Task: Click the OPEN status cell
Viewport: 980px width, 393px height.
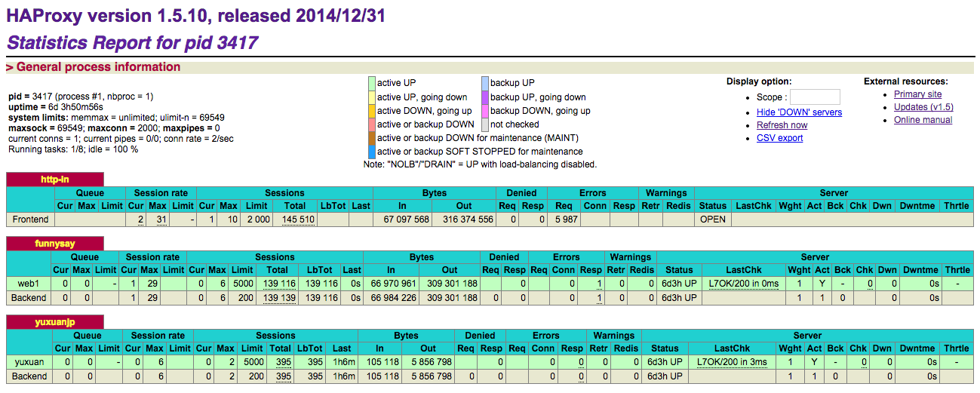Action: click(x=712, y=220)
